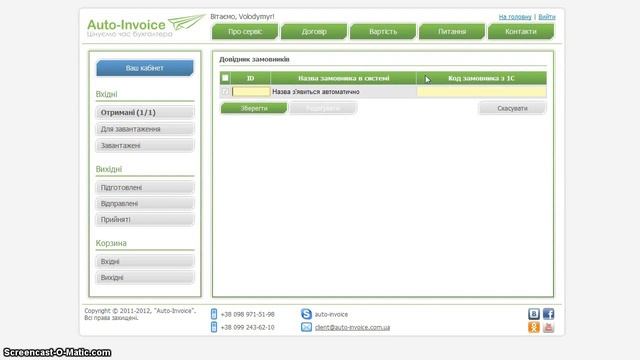Click the ID column header

(x=250, y=78)
